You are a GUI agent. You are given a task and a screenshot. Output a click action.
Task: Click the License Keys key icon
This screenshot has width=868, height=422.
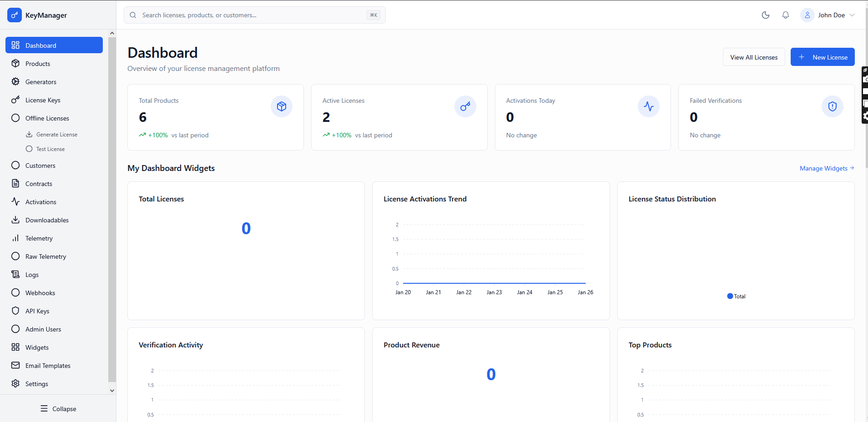[15, 100]
